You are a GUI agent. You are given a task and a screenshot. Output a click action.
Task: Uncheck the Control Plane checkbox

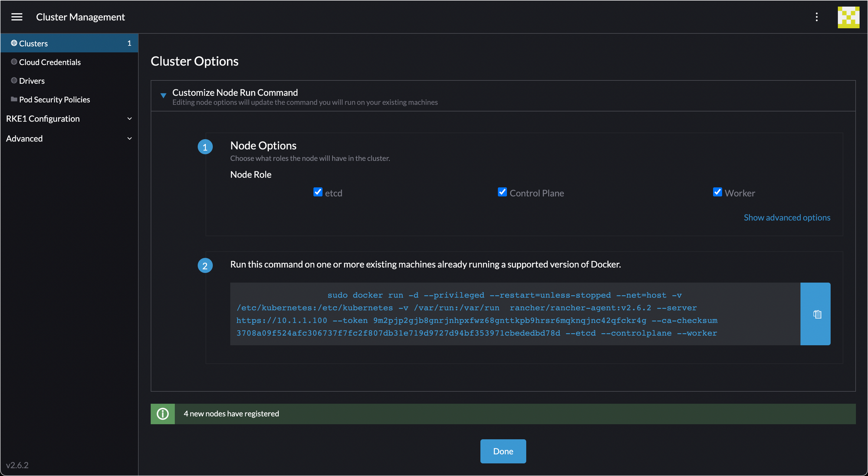click(x=502, y=192)
